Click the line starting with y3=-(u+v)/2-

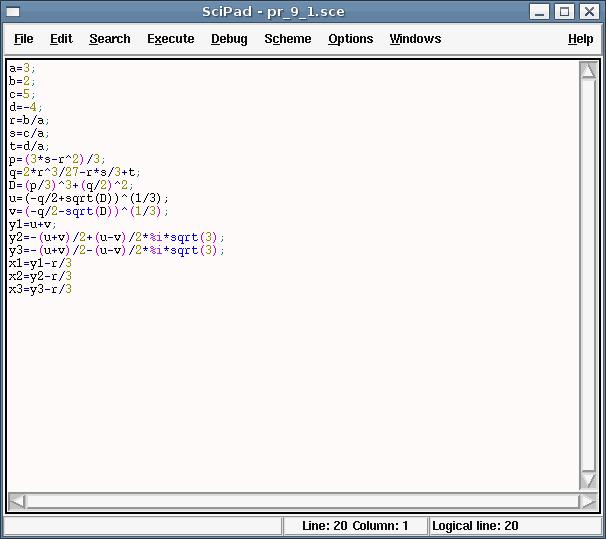pos(116,250)
